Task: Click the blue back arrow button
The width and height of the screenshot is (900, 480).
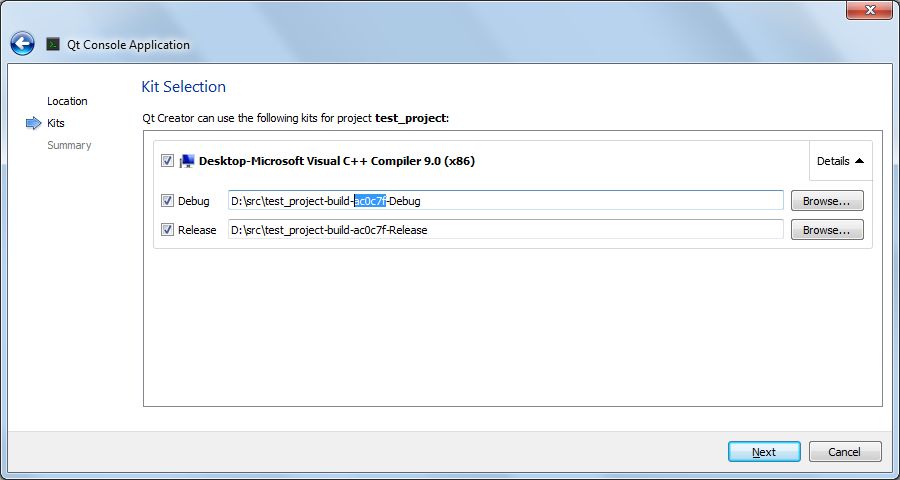Action: 23,44
